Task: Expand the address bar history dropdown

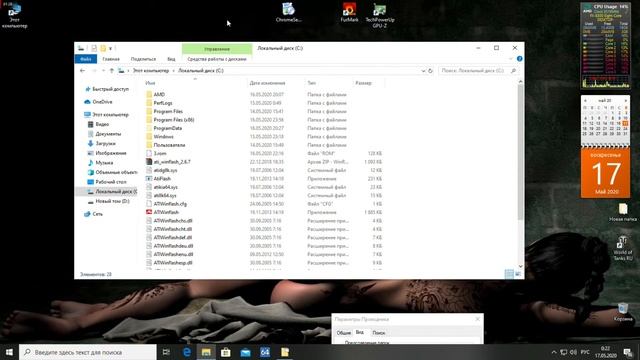Action: (x=423, y=71)
